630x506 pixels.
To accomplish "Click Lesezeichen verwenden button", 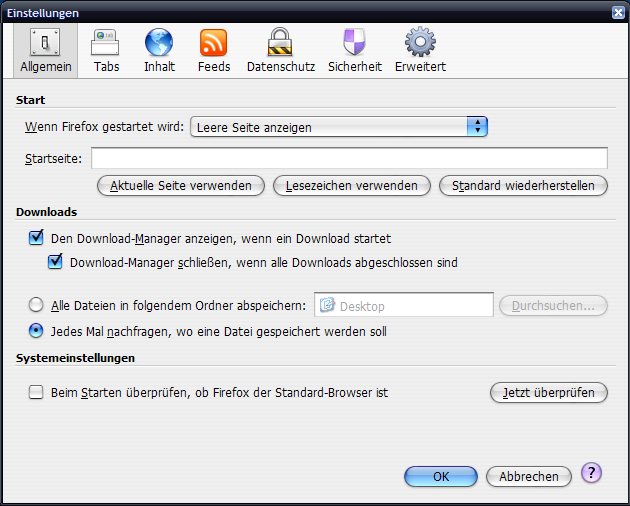I will click(352, 186).
